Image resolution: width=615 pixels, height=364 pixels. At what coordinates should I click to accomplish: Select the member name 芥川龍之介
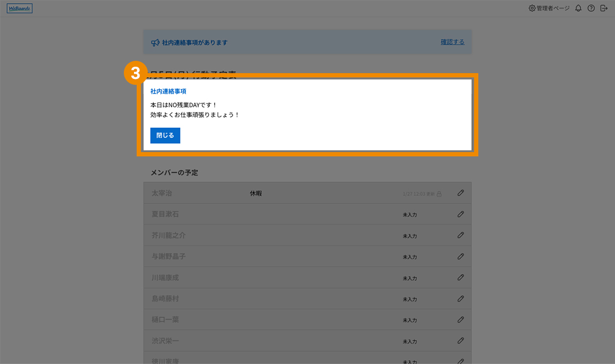point(169,235)
